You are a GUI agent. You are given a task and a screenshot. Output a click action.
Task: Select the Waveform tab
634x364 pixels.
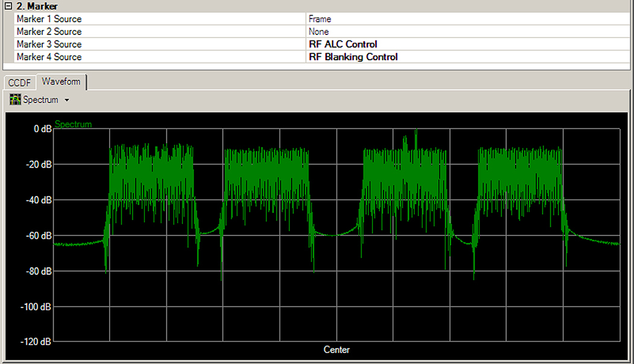tap(61, 81)
